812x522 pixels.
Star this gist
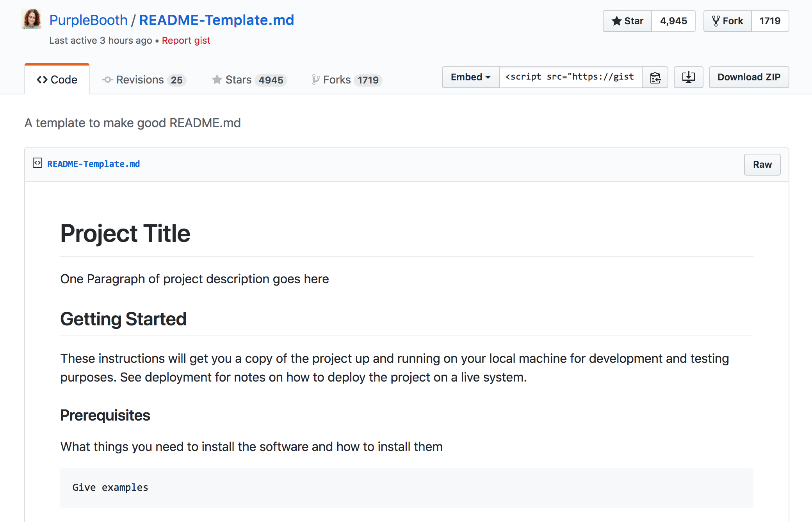point(627,21)
